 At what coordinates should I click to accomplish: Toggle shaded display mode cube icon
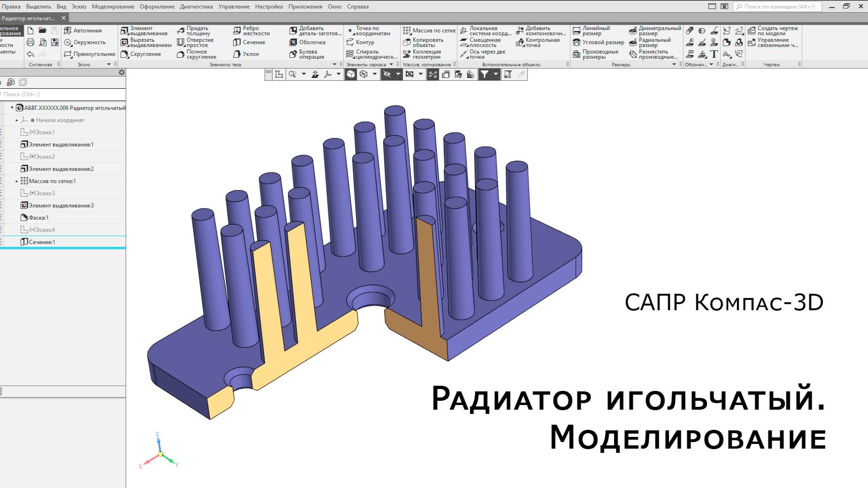click(351, 74)
